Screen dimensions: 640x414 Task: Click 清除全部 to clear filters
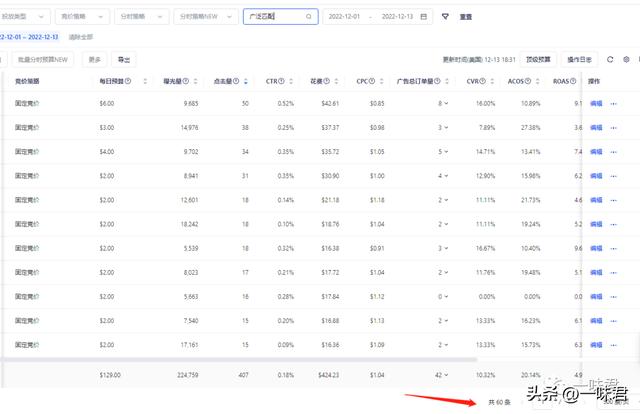click(x=81, y=37)
